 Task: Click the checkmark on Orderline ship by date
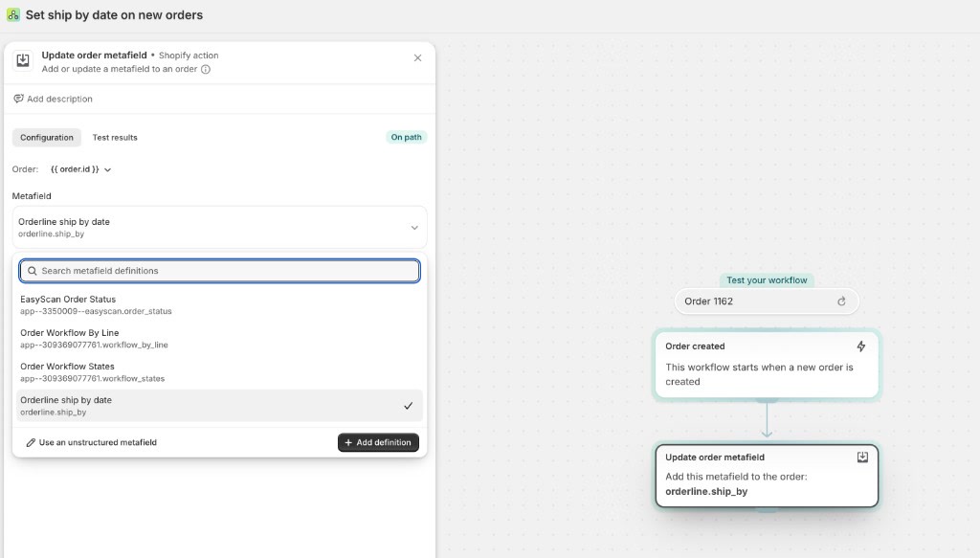coord(408,406)
